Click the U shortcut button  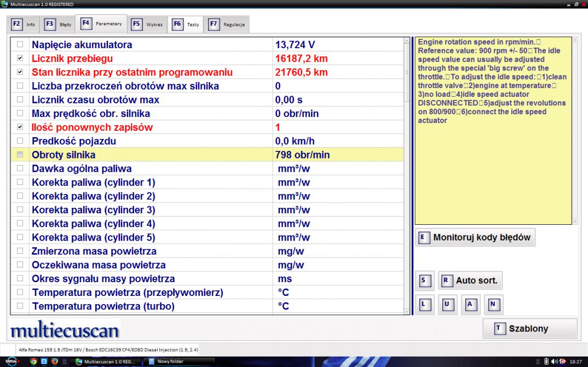coord(447,305)
